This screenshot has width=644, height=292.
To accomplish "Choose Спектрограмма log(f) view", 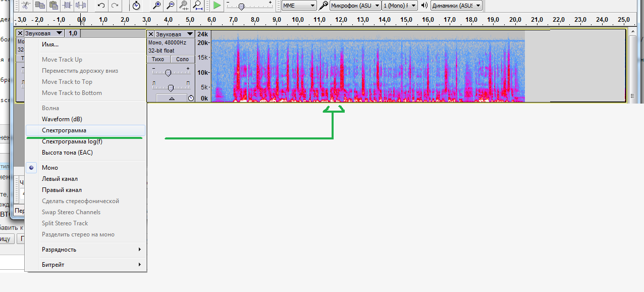I will (86, 141).
